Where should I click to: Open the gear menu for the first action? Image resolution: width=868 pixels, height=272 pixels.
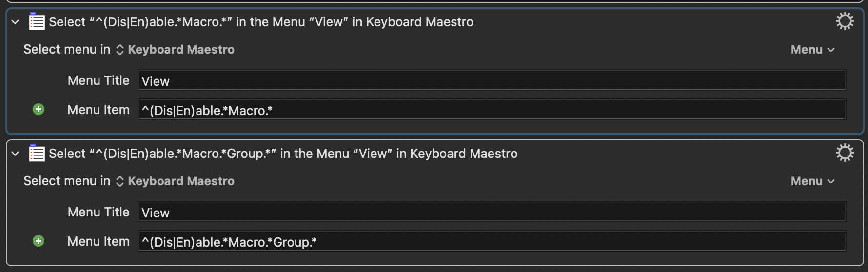845,21
